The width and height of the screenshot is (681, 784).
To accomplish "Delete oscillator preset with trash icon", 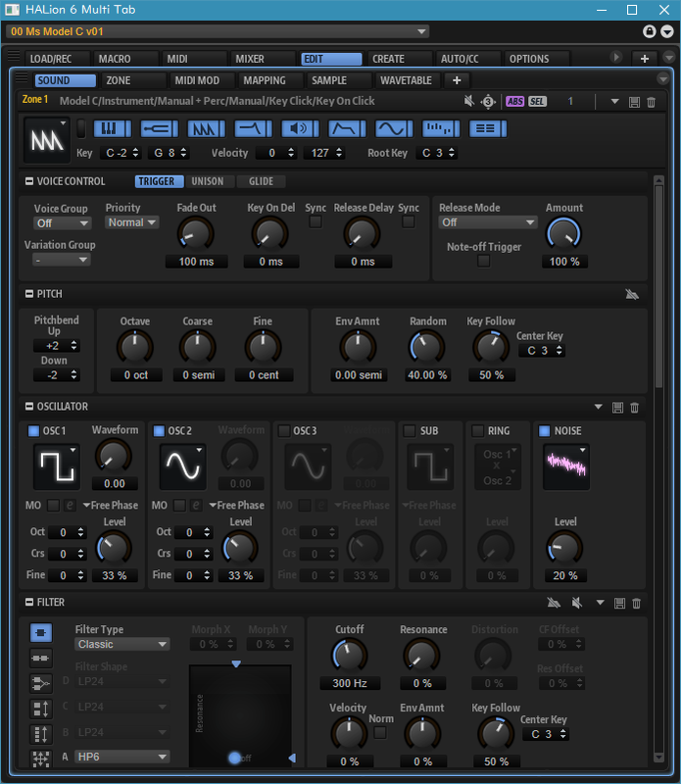I will tap(635, 408).
